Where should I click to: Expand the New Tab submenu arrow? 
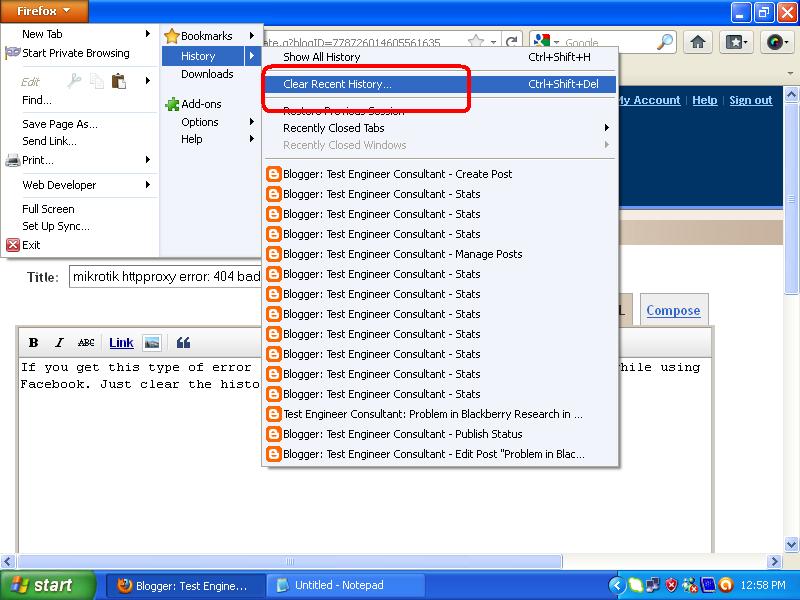click(147, 34)
